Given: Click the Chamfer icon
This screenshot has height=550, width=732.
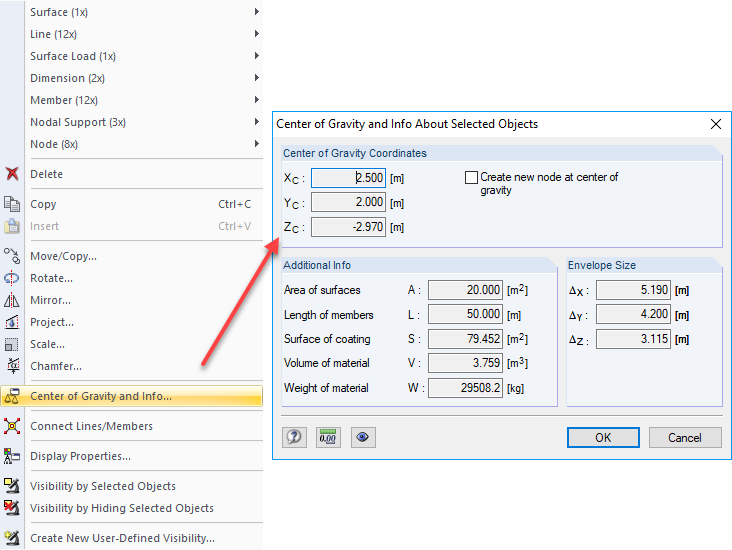Looking at the screenshot, I should click(x=12, y=366).
